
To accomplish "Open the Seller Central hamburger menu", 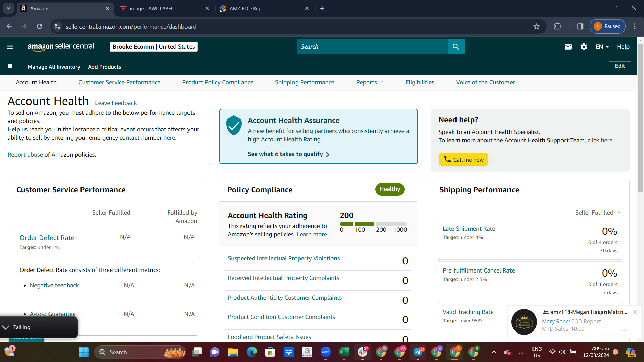I will tap(10, 47).
